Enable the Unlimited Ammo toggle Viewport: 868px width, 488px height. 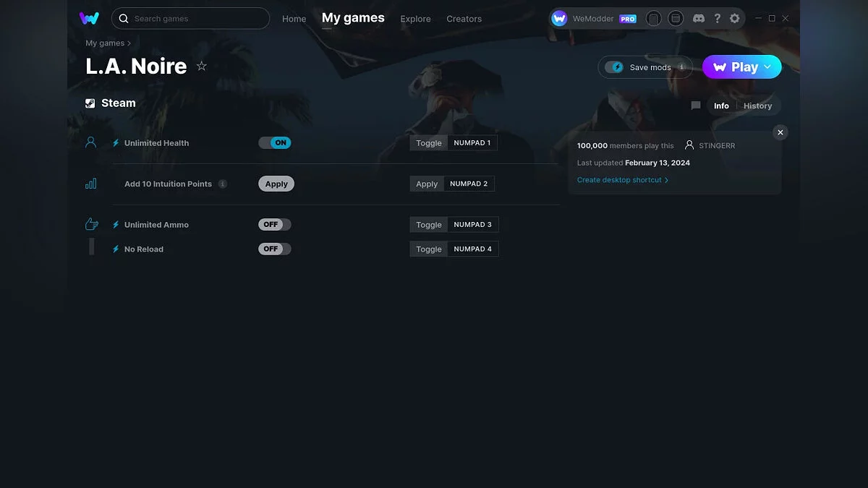tap(275, 225)
